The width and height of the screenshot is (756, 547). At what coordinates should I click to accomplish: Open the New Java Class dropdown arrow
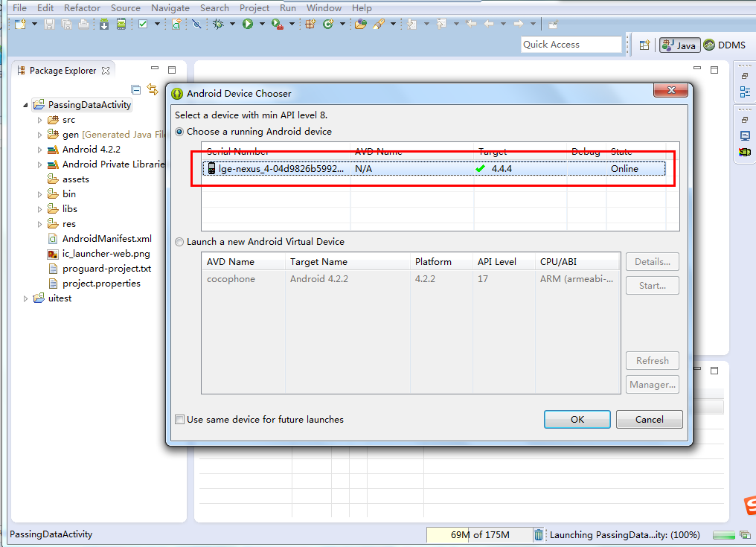click(x=342, y=24)
